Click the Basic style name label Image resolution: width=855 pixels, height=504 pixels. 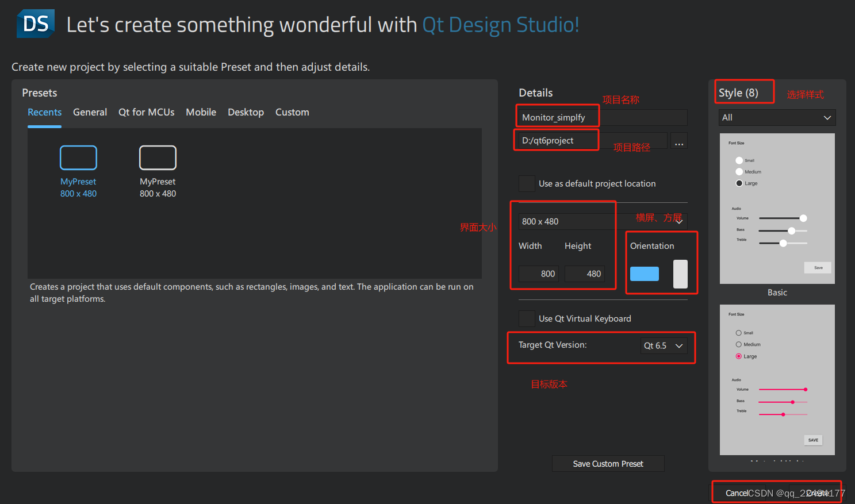[x=777, y=293]
